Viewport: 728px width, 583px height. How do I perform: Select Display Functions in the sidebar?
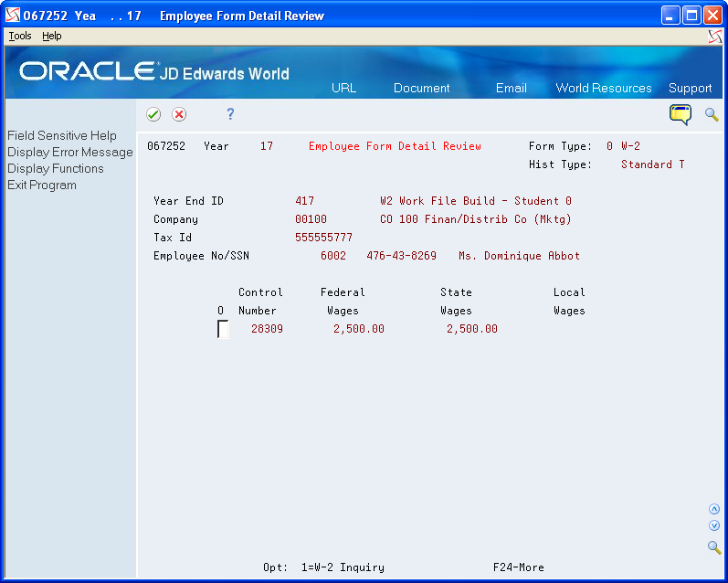56,169
